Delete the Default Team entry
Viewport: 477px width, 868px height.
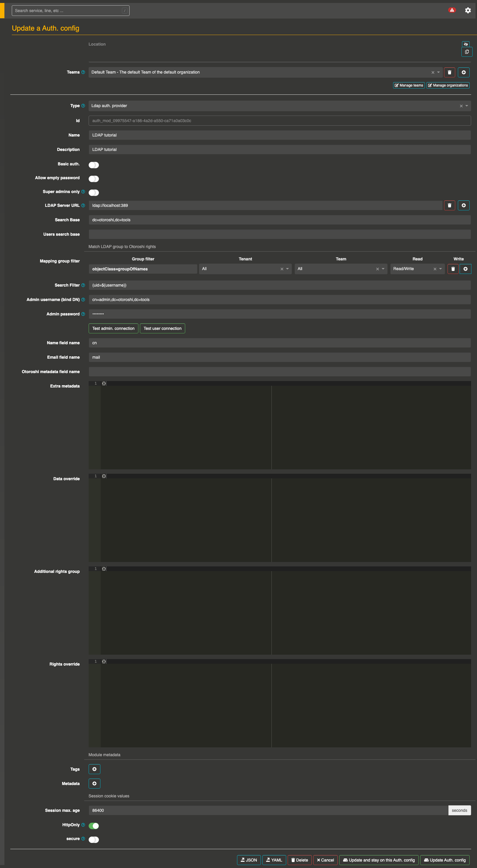tap(449, 72)
